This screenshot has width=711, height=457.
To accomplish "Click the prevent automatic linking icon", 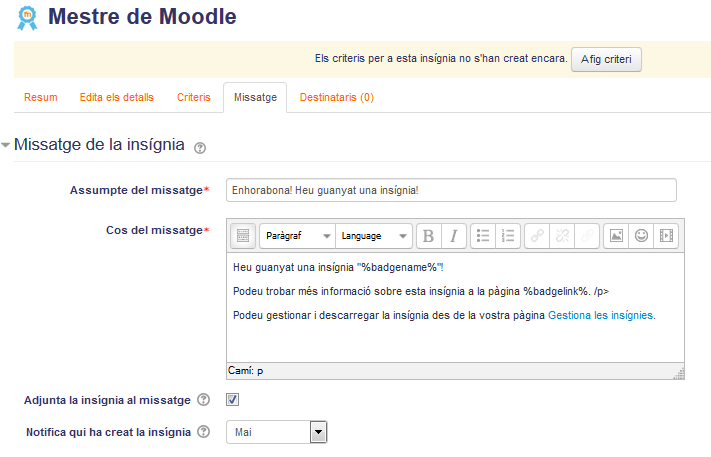I will [587, 236].
